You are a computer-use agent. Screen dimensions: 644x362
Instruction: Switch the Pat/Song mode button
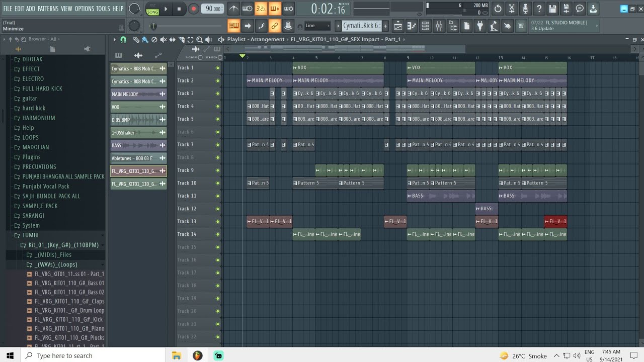coord(152,9)
